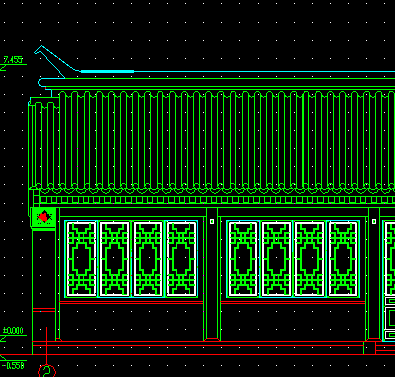Pick the red axis bubble numbered 2
395x377 pixels.
[x=47, y=371]
